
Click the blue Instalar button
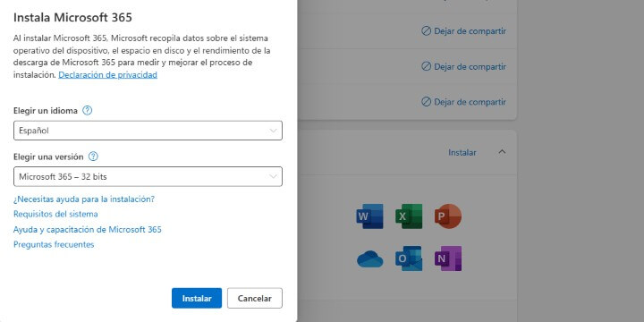pos(197,298)
